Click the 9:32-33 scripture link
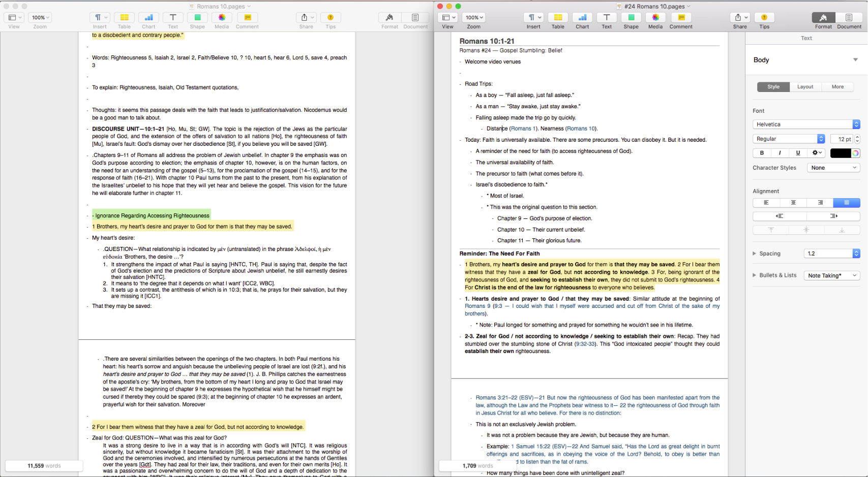868x477 pixels. coord(585,344)
